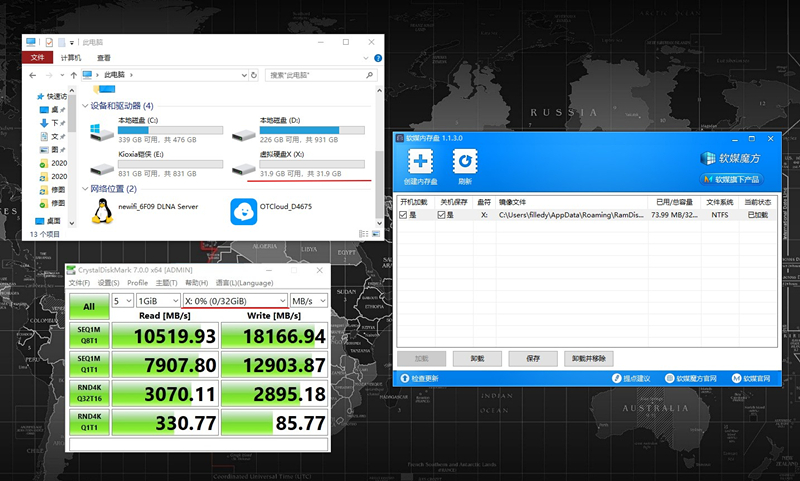Screen dimensions: 800x481
Task: Click the up-one-level arrow in File Explorer
Action: (x=73, y=75)
